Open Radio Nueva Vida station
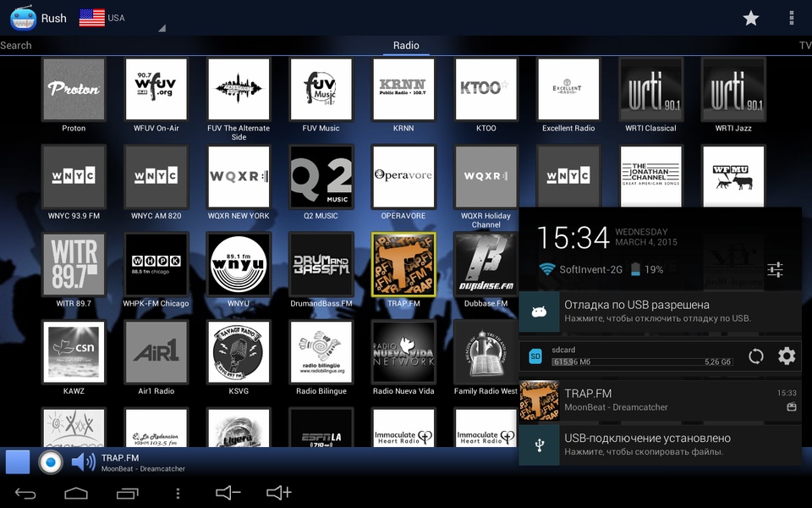The image size is (812, 508). click(403, 352)
